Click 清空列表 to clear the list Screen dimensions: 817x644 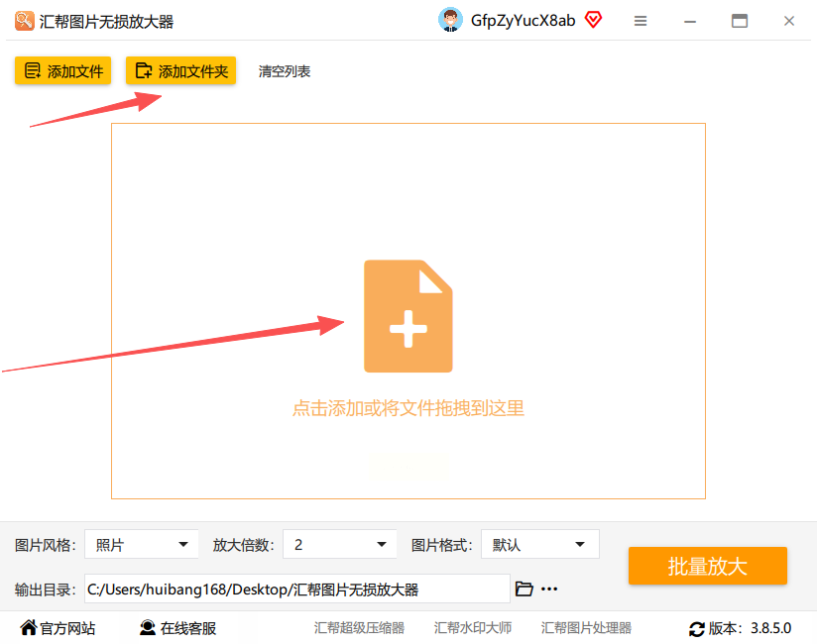click(x=285, y=71)
